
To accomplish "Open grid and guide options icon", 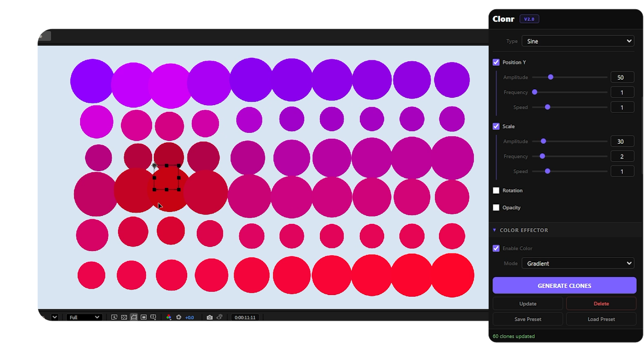I will tap(153, 317).
